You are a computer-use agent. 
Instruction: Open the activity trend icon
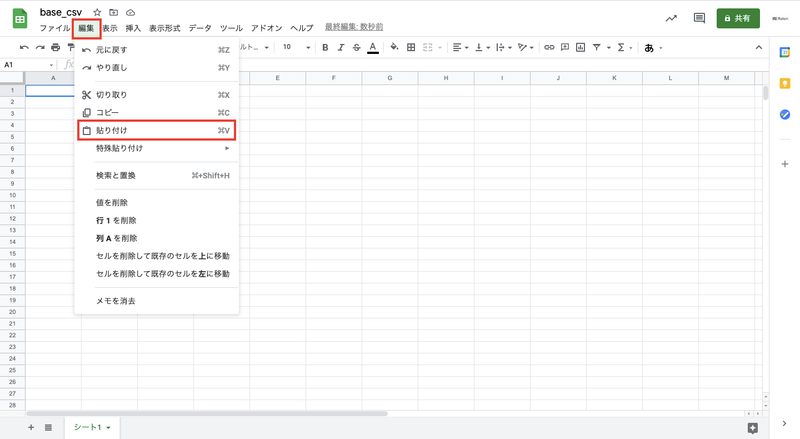(671, 18)
